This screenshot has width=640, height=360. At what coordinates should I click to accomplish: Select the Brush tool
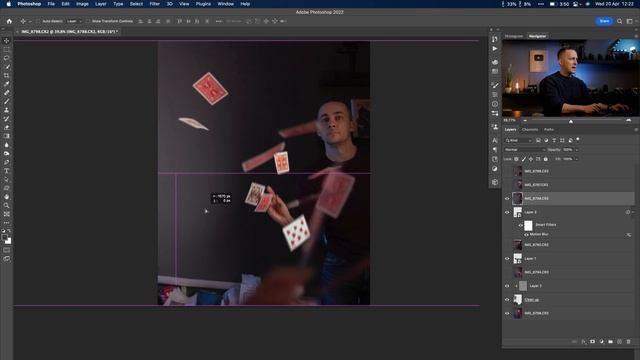pos(7,101)
